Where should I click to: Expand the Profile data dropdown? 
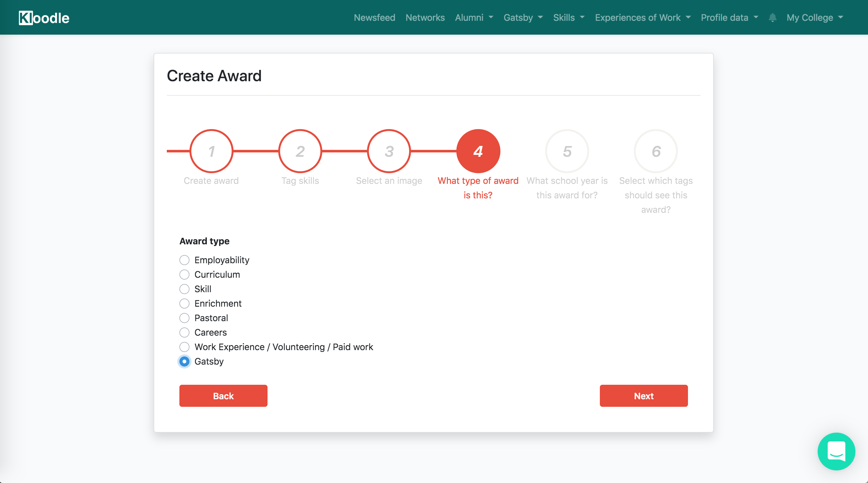(x=730, y=18)
